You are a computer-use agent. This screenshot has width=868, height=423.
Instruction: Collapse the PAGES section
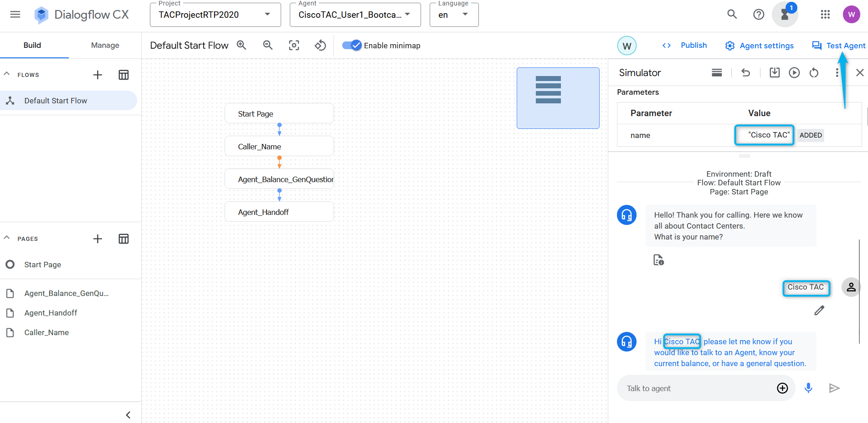(7, 238)
